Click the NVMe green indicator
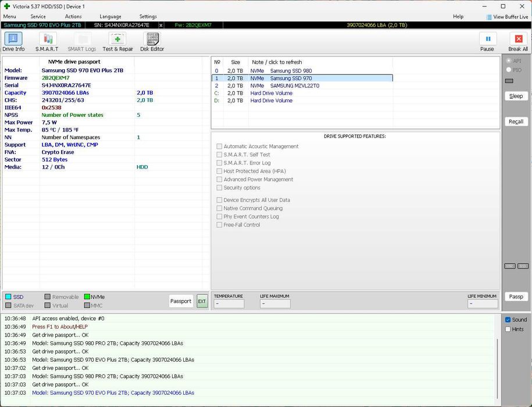 coord(87,297)
